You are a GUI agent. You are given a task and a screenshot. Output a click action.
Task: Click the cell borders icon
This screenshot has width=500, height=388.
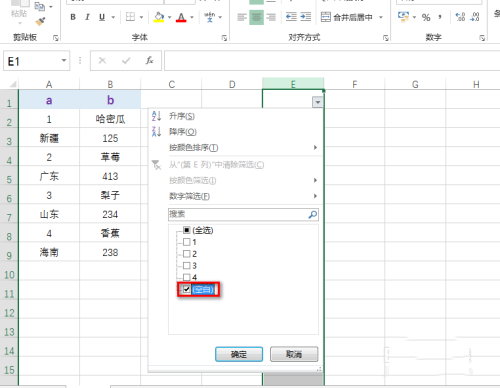tap(130, 17)
